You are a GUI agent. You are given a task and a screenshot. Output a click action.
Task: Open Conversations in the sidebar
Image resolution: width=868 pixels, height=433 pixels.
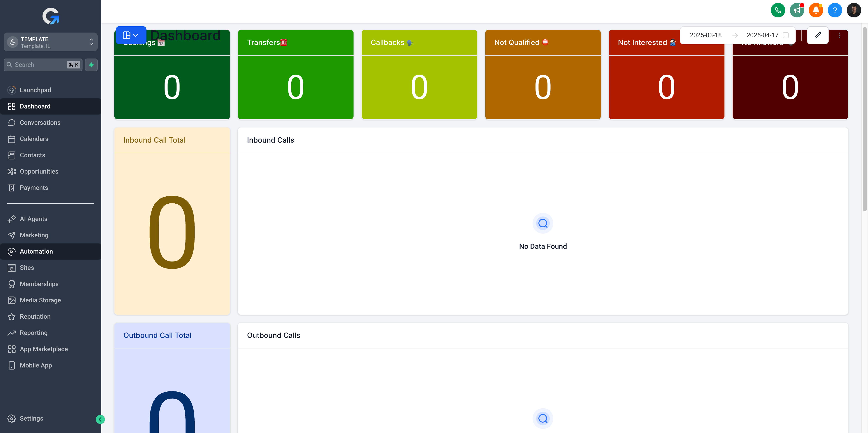51,123
